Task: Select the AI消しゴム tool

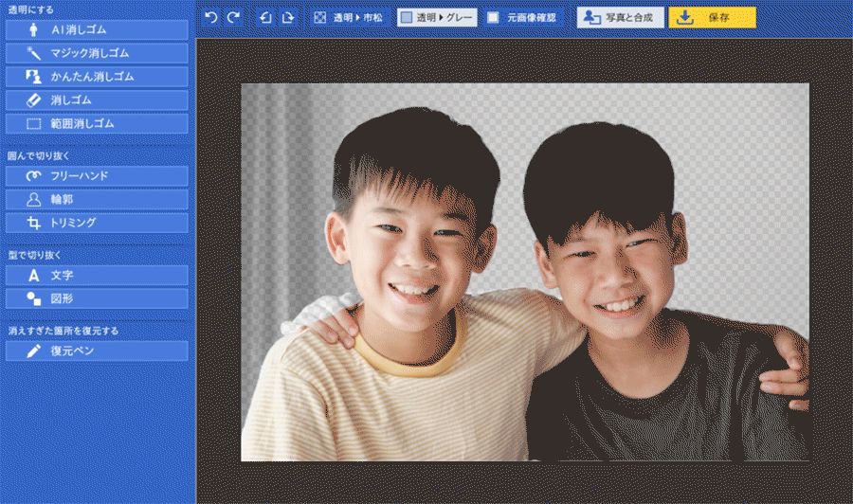Action: [97, 29]
